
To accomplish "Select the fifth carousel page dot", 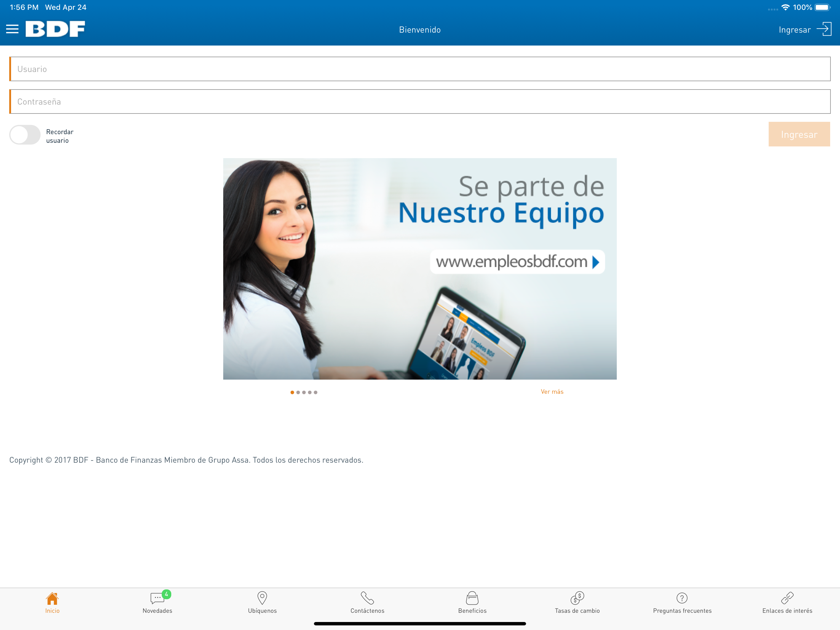I will point(315,392).
